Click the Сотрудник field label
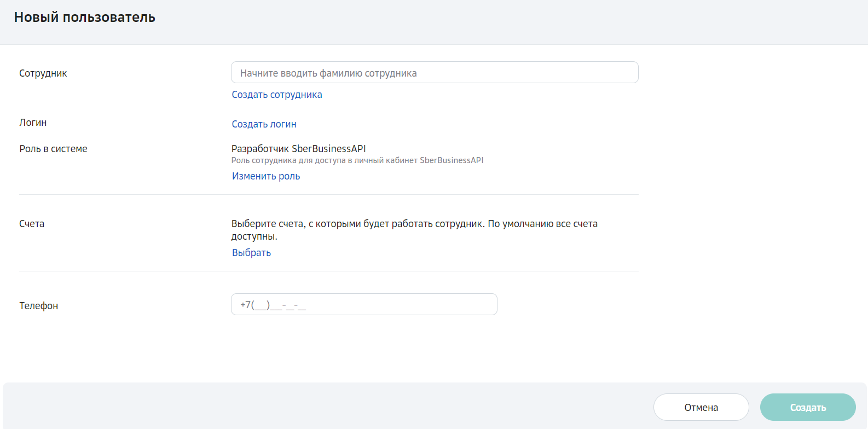868x429 pixels. pyautogui.click(x=43, y=73)
